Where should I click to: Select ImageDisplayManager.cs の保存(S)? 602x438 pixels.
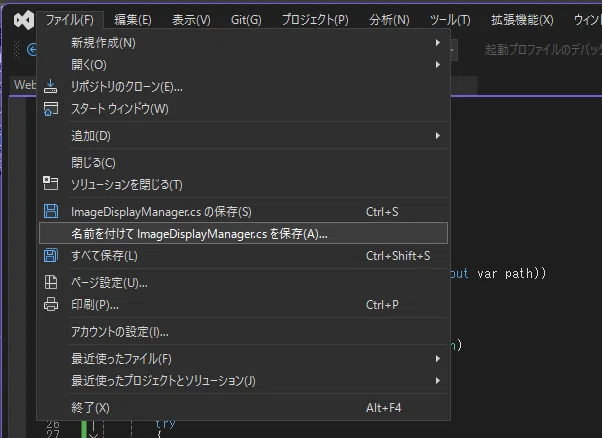pyautogui.click(x=243, y=212)
